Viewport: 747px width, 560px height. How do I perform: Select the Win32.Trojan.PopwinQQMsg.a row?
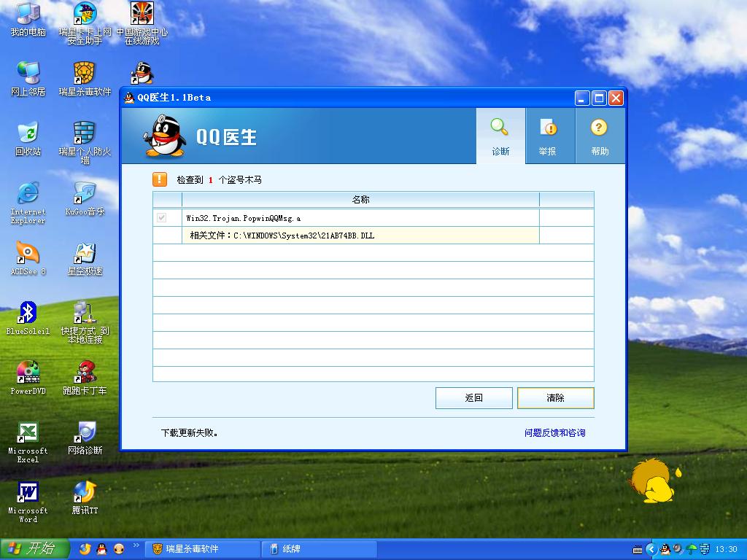[x=373, y=218]
